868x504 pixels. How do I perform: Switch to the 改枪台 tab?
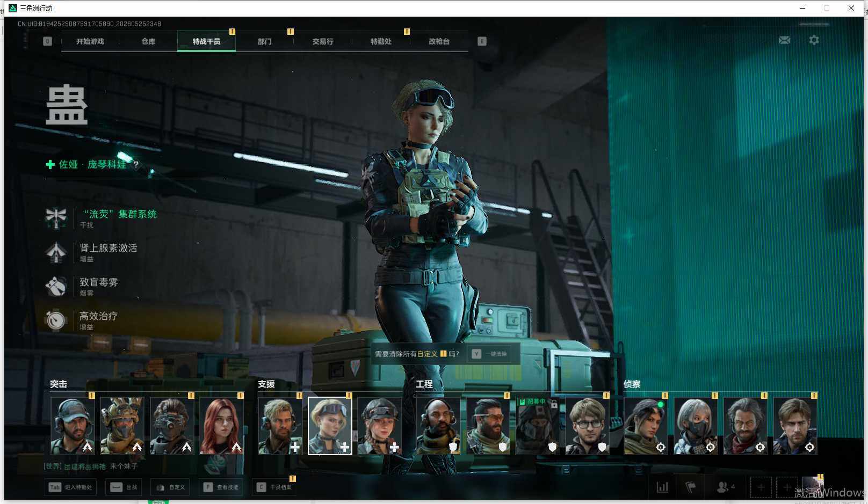439,41
